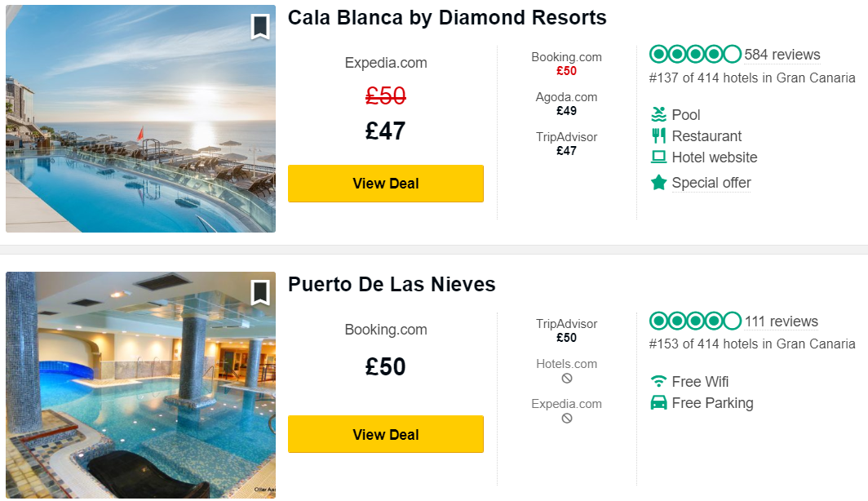Open the 111 reviews link

tap(781, 321)
